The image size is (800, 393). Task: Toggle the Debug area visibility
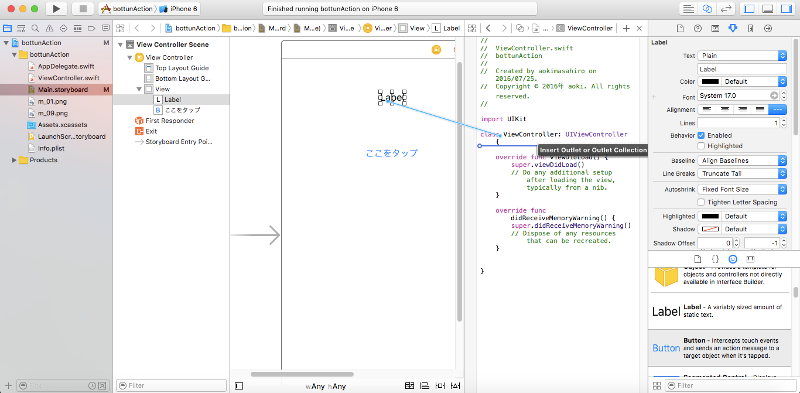767,9
